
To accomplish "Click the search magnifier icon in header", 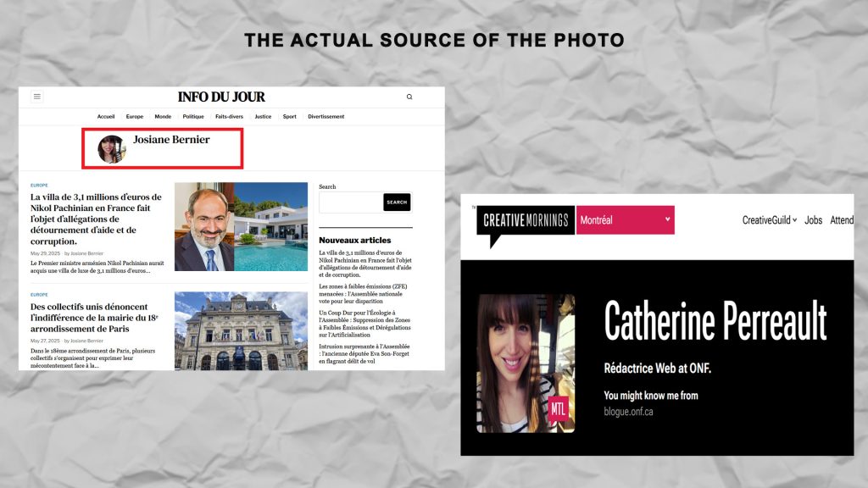I will pyautogui.click(x=409, y=97).
